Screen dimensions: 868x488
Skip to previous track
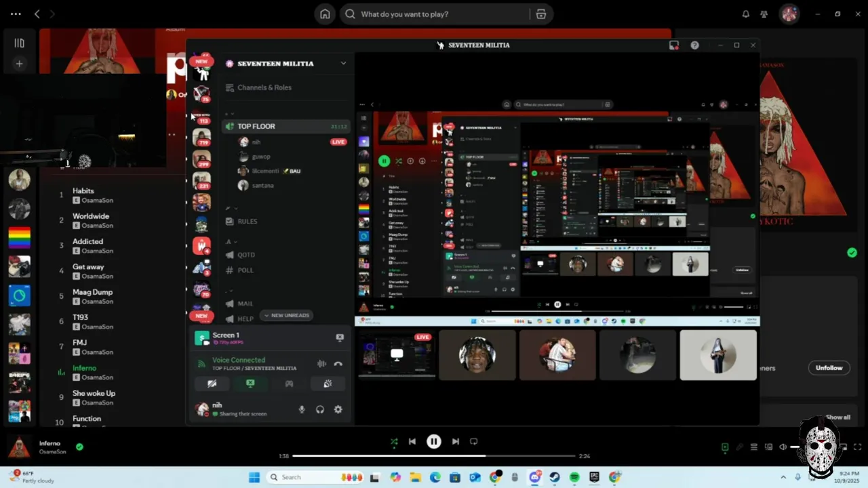click(x=412, y=441)
